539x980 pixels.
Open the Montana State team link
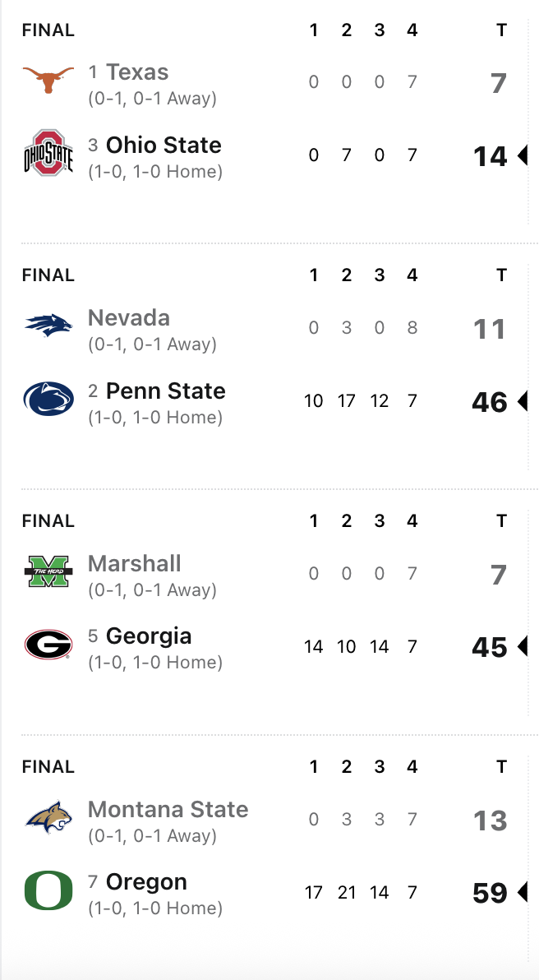pyautogui.click(x=168, y=810)
